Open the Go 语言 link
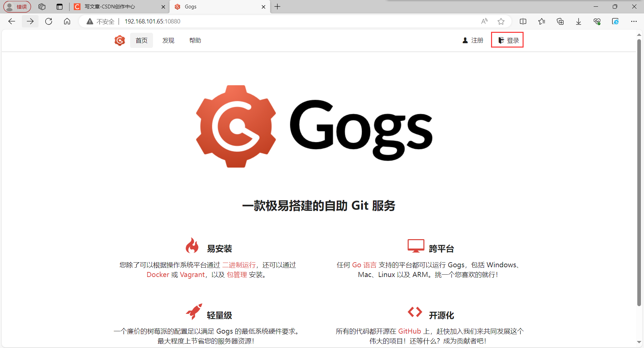 [x=364, y=265]
